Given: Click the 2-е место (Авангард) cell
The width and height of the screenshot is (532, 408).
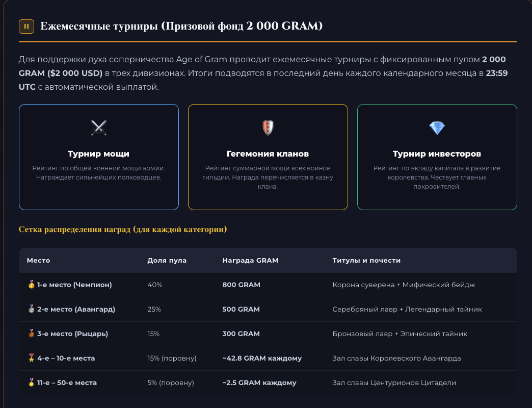Looking at the screenshot, I should click(x=76, y=309).
